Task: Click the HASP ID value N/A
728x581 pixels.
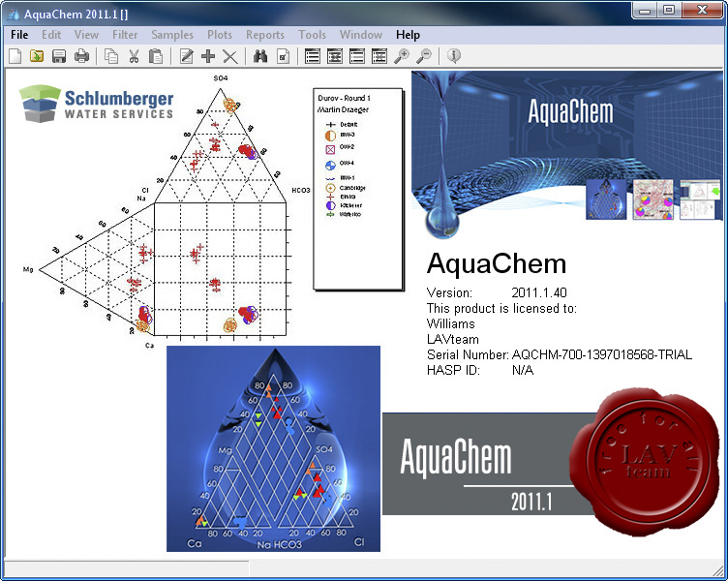Action: [x=523, y=370]
